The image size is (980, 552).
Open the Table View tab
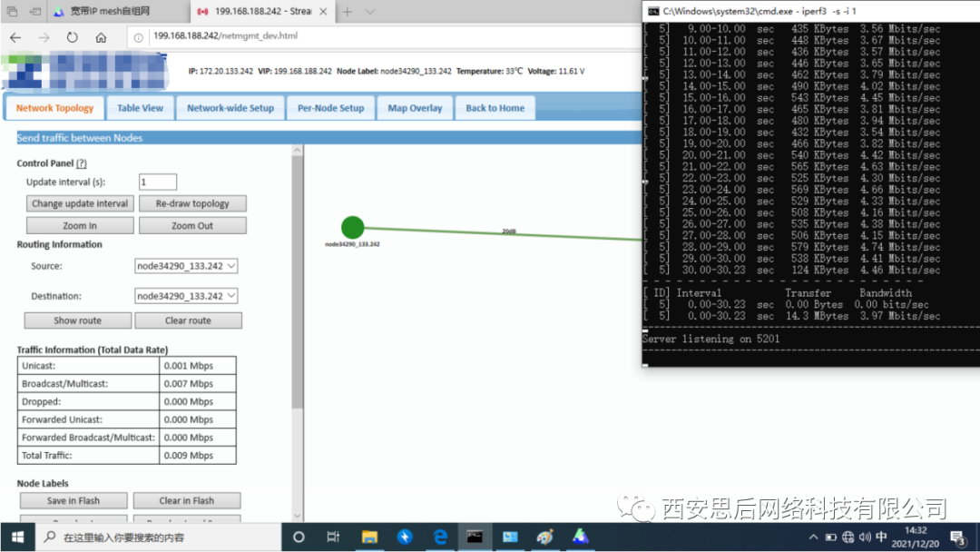(x=140, y=107)
